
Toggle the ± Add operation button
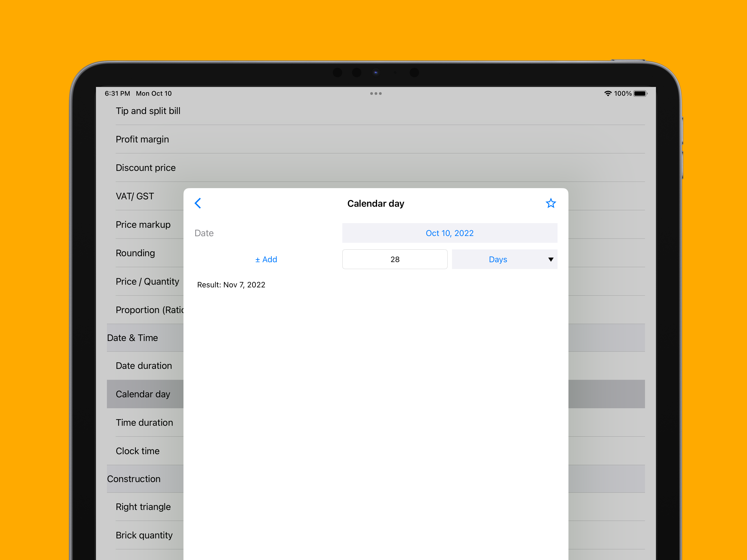[x=266, y=259]
